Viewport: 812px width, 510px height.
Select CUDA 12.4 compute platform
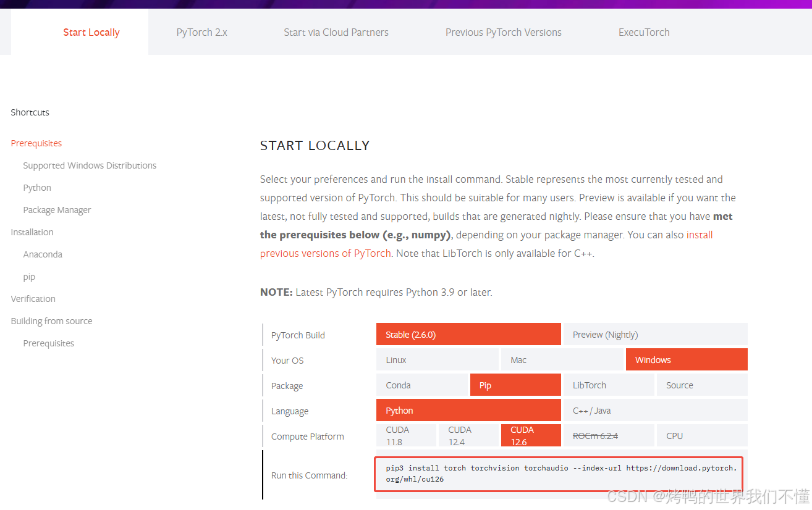tap(468, 435)
